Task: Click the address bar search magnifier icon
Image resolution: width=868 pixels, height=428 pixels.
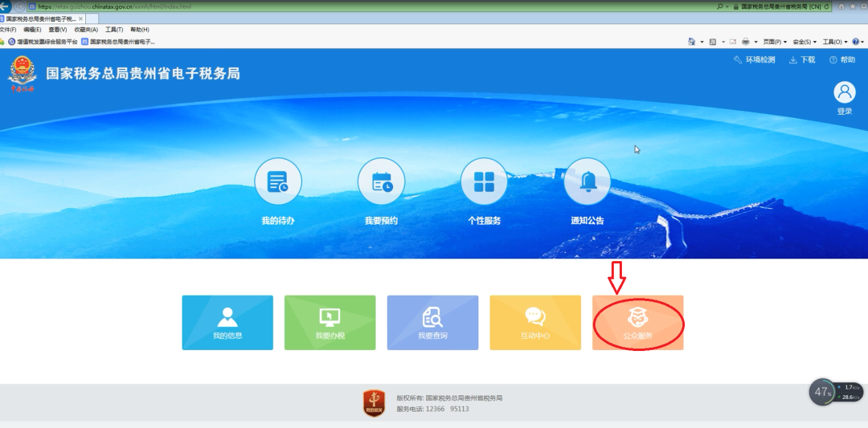Action: (x=719, y=6)
